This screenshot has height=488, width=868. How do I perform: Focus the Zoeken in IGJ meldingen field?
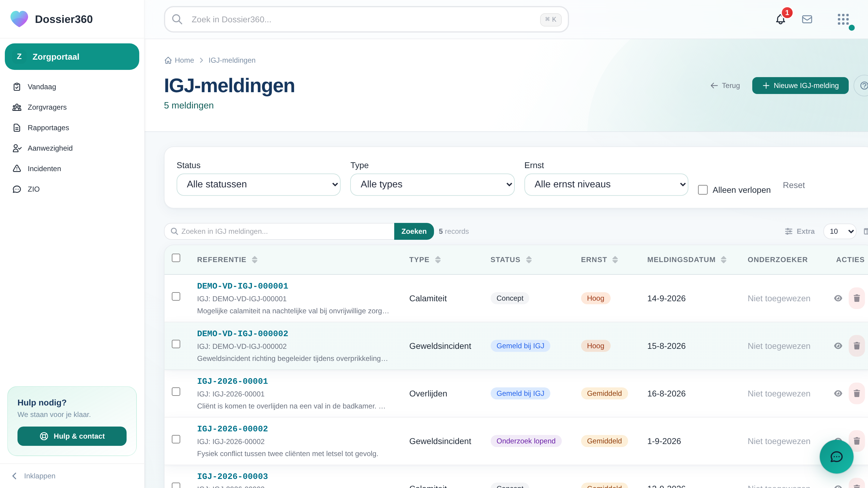[279, 231]
